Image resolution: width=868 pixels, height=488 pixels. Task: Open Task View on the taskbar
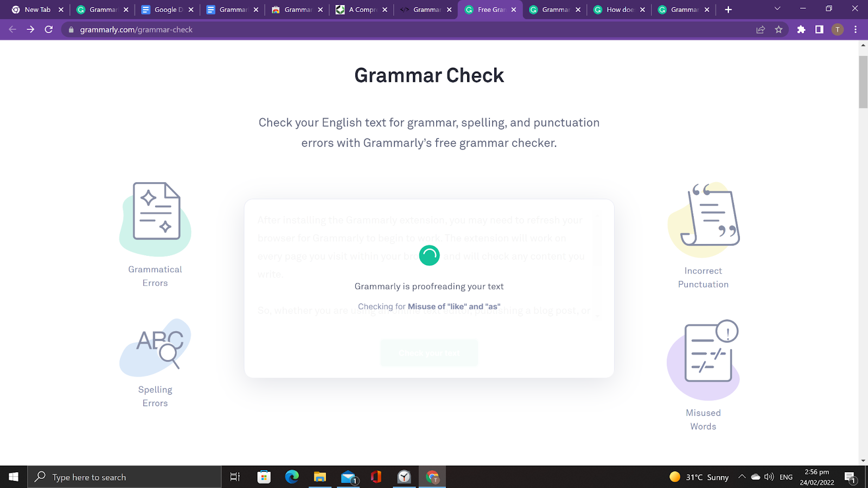click(x=235, y=477)
